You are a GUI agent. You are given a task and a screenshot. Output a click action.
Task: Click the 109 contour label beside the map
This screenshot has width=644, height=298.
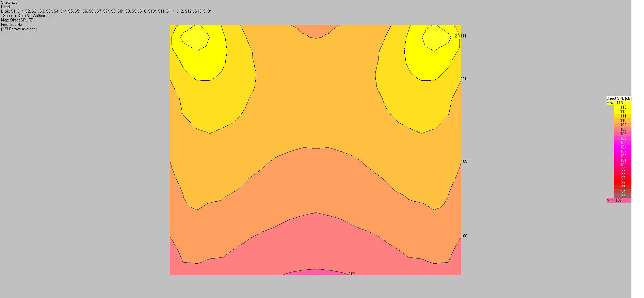tap(464, 161)
